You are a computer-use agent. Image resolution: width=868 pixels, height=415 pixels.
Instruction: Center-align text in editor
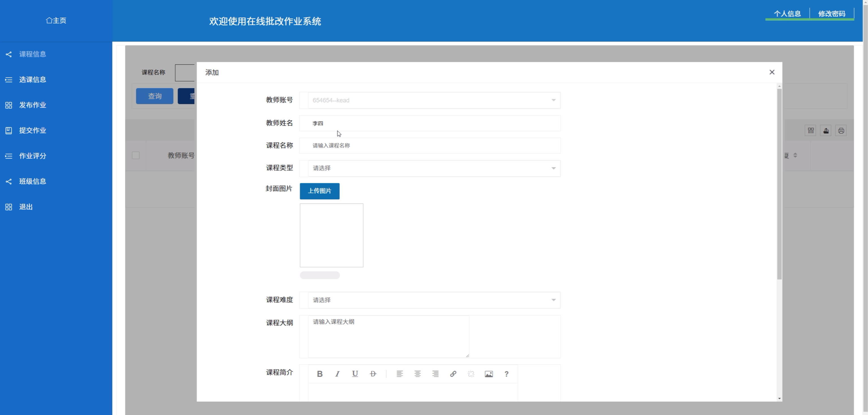point(417,373)
